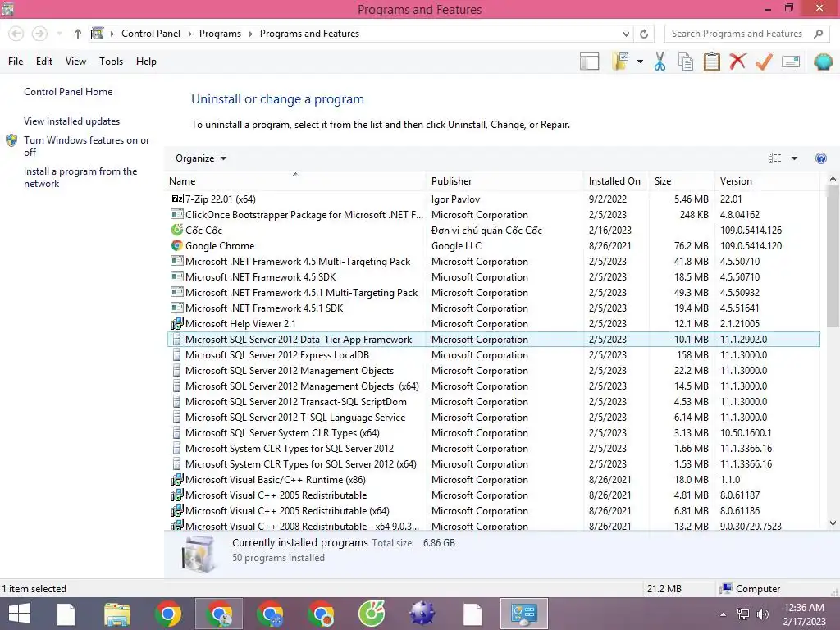Viewport: 840px width, 630px height.
Task: Open Classic Shell settings shell icon
Action: (823, 62)
